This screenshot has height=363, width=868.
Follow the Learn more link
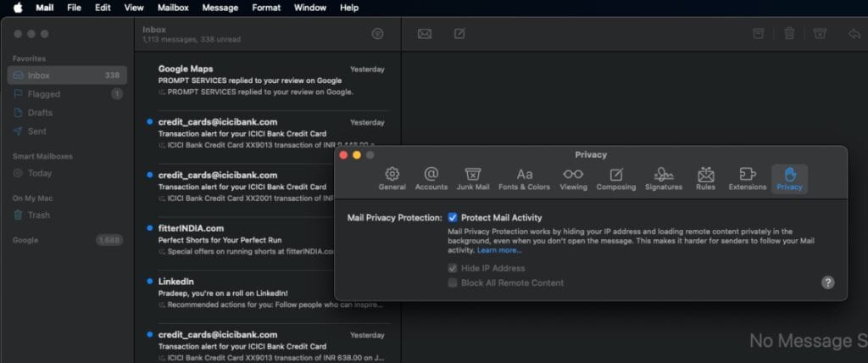pos(499,250)
